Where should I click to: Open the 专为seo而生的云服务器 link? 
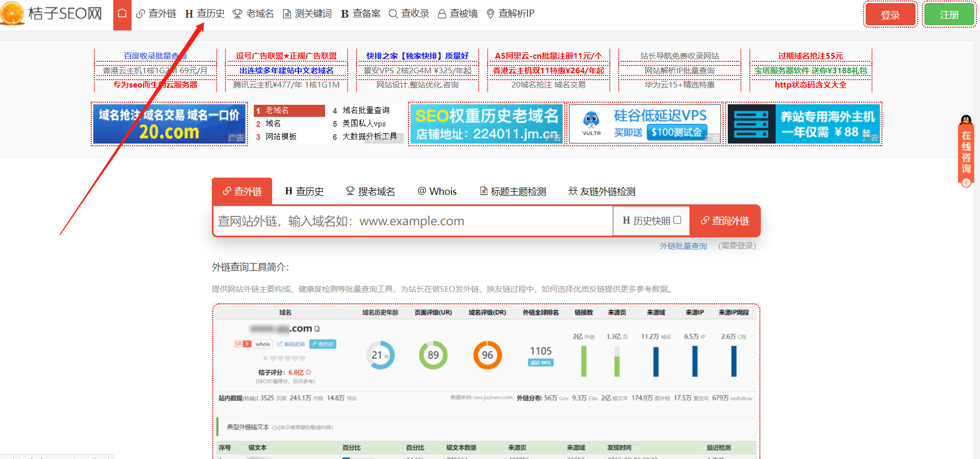click(x=155, y=84)
